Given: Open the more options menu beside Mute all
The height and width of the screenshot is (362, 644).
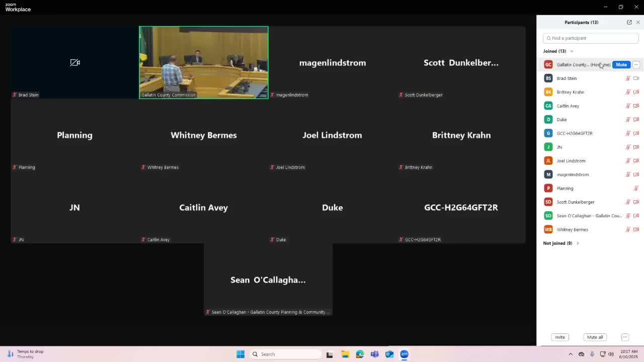Looking at the screenshot, I should tap(625, 337).
